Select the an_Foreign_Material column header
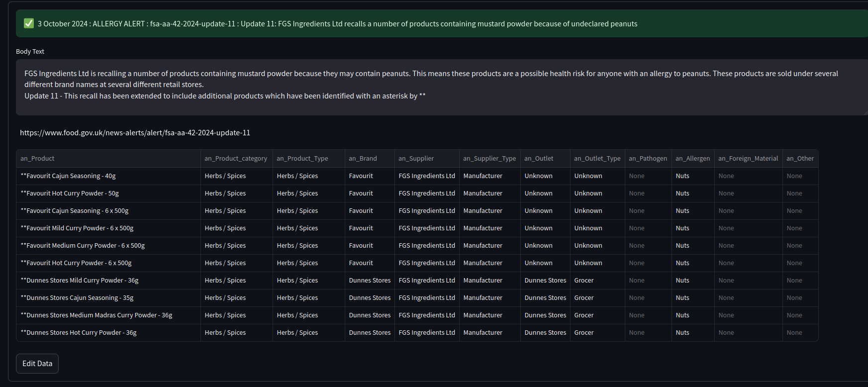This screenshot has width=868, height=387. [748, 159]
